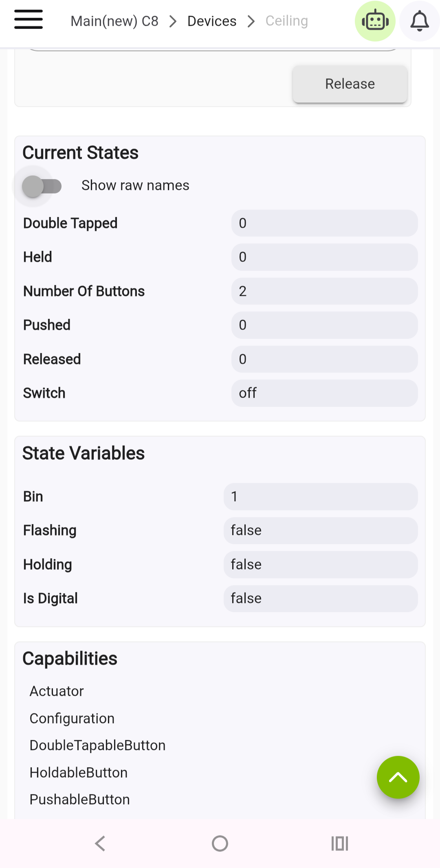Navigate to the Devices breadcrumb
440x868 pixels.
212,21
